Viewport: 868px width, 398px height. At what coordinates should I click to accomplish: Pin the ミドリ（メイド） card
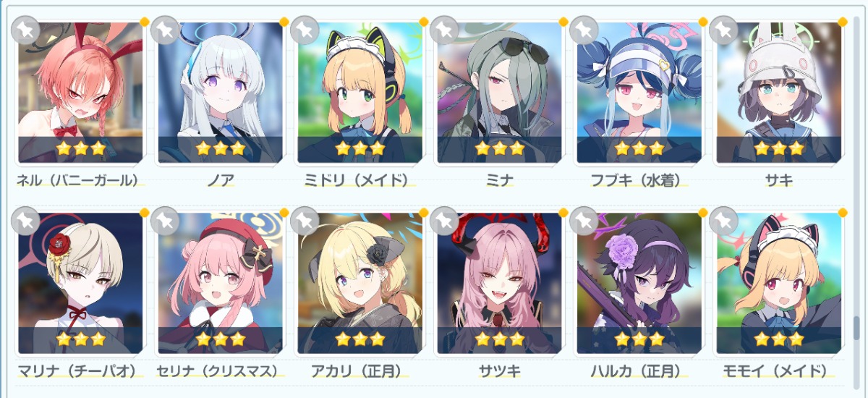[305, 30]
